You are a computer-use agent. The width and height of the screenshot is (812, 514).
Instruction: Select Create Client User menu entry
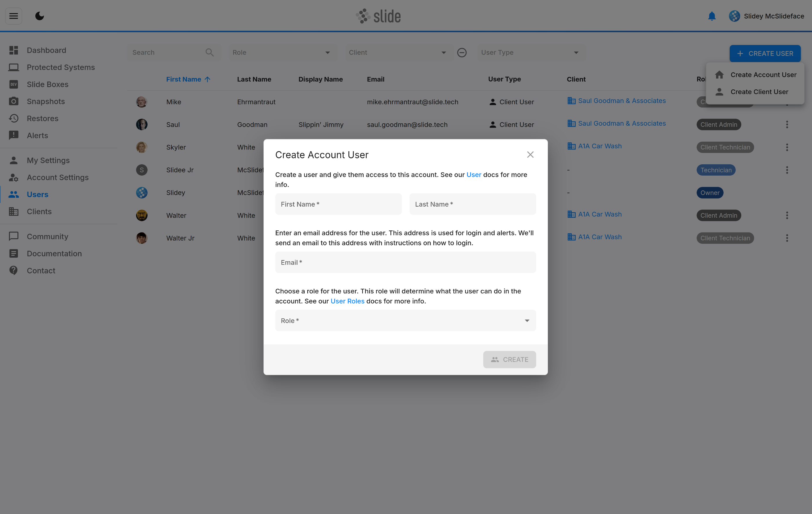coord(759,92)
